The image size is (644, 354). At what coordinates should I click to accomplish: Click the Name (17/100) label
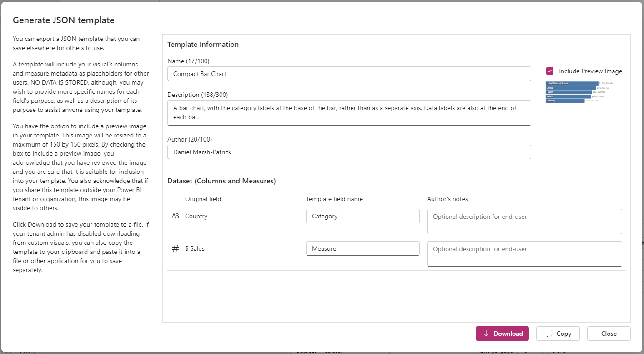click(x=188, y=61)
